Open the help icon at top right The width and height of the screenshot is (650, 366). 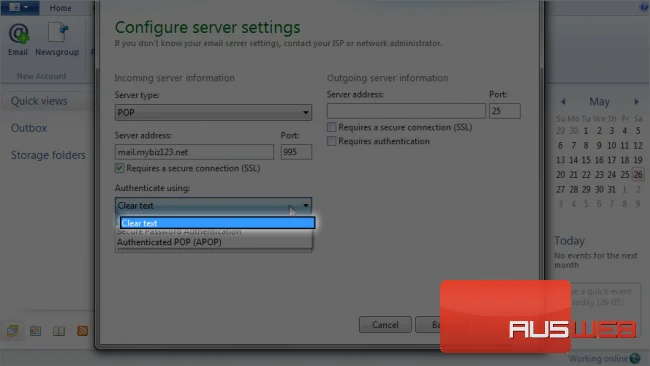(644, 7)
